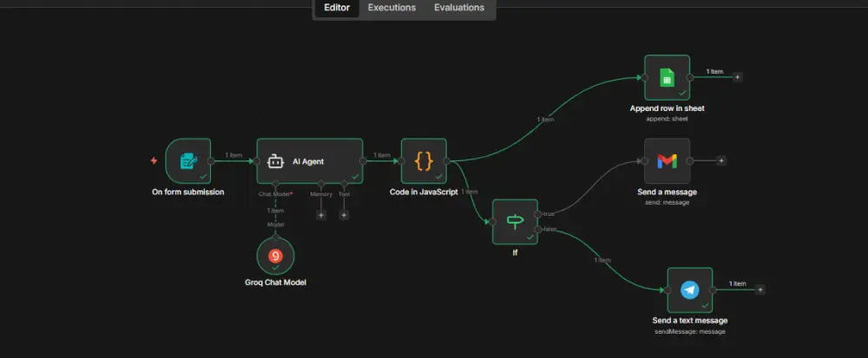Viewport: 868px width, 358px height.
Task: Switch to the Editor tab
Action: coord(337,8)
